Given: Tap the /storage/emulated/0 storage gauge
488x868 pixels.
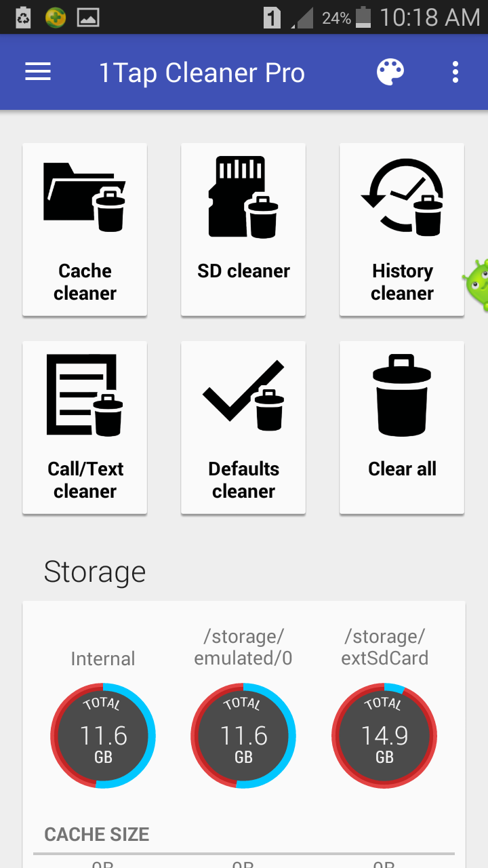Looking at the screenshot, I should click(243, 736).
